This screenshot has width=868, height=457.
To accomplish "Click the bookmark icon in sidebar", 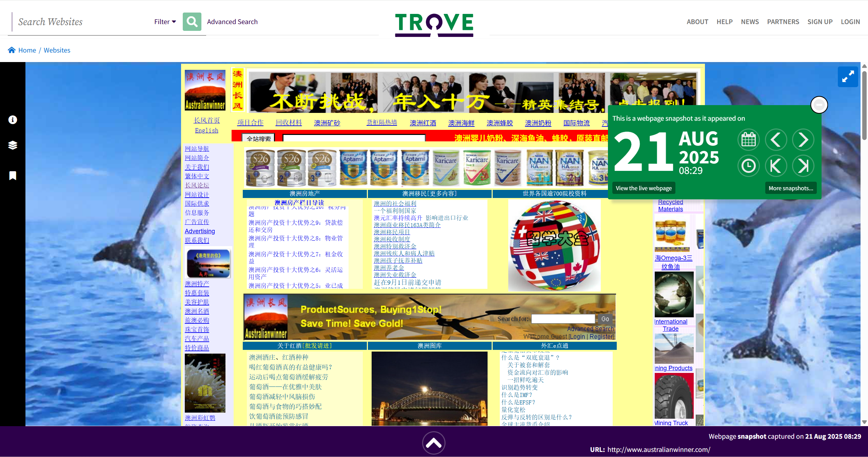I will tap(13, 176).
